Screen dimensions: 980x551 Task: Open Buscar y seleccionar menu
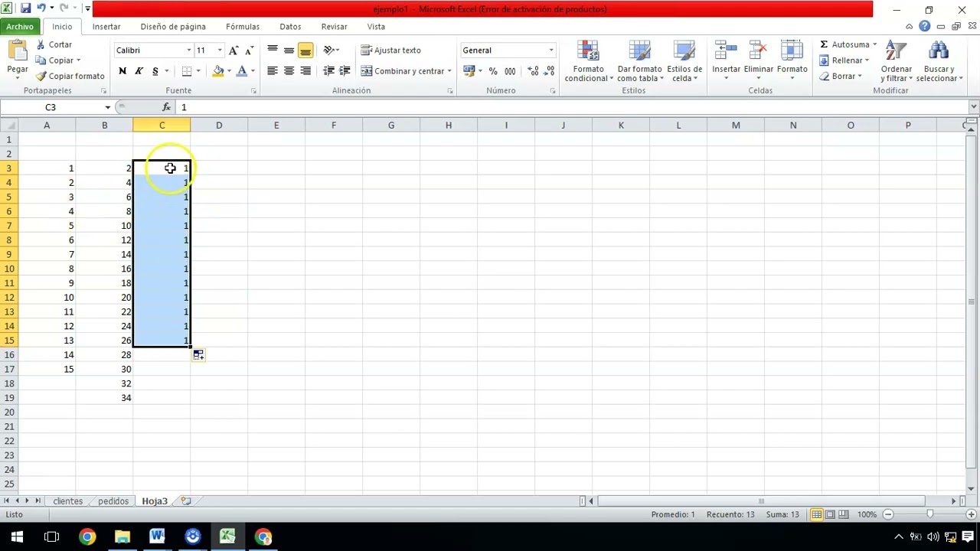pos(939,61)
